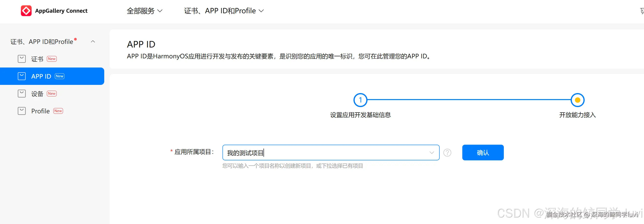The height and width of the screenshot is (224, 644).
Task: Click the APP ID sidebar bag icon
Action: [22, 76]
